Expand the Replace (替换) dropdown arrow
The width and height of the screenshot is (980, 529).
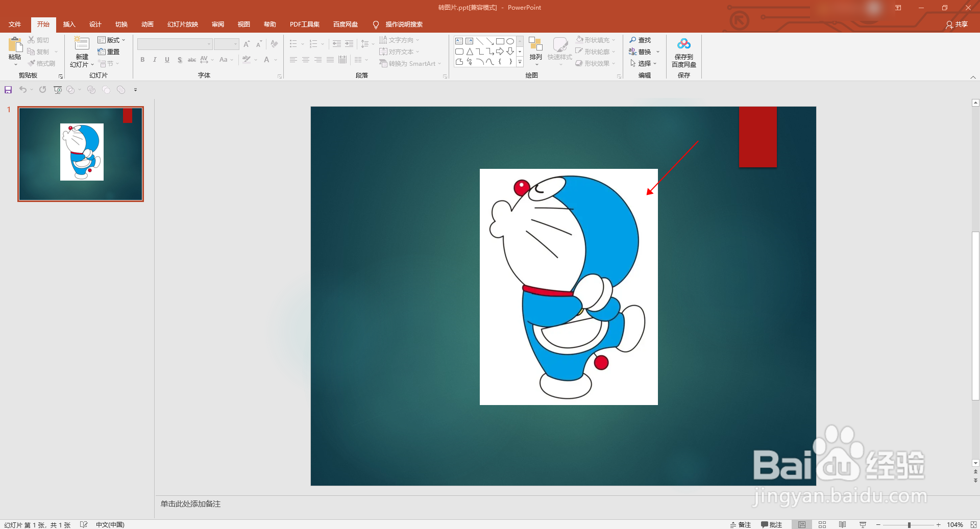coord(658,52)
